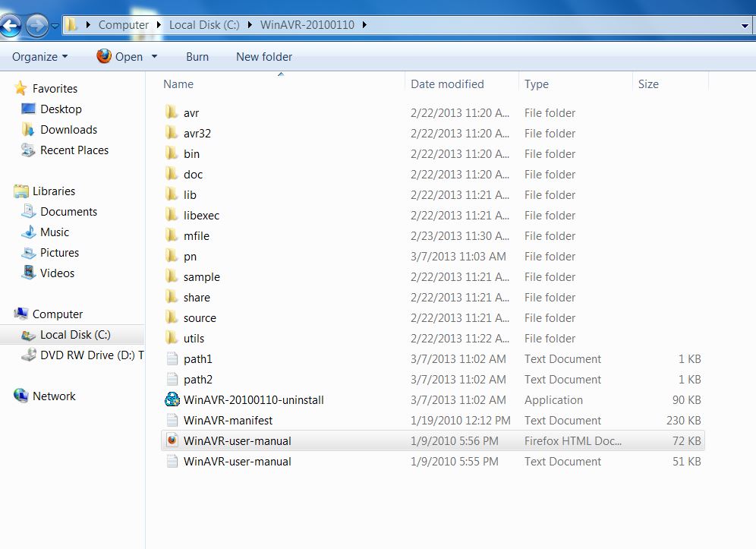Select Downloads in navigation pane

coord(68,130)
